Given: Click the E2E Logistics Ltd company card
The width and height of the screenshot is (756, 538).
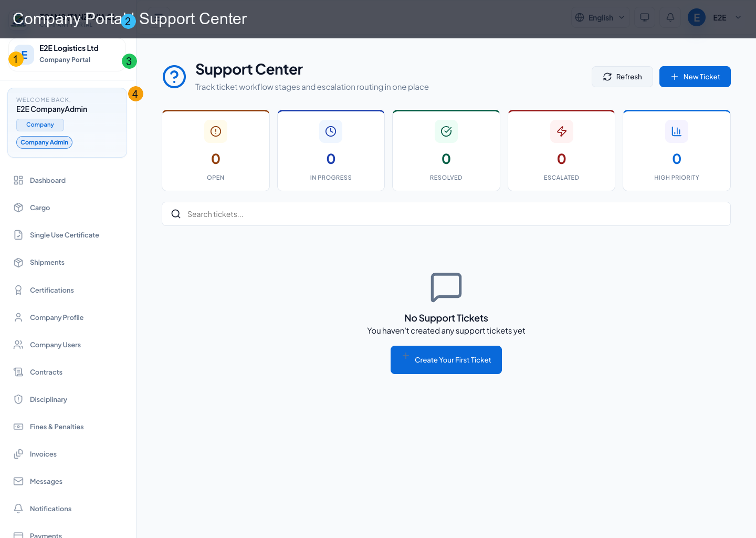Looking at the screenshot, I should [67, 54].
